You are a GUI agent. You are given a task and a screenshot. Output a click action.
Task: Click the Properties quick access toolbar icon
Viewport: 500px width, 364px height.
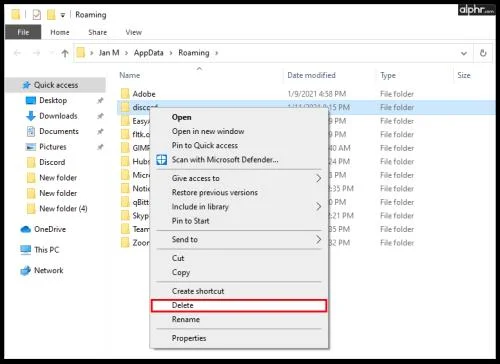coord(37,15)
